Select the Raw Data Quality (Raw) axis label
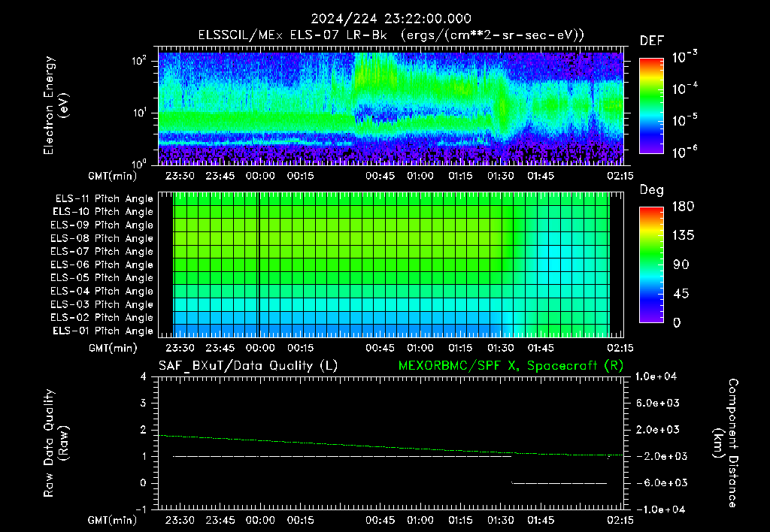Image resolution: width=770 pixels, height=532 pixels. [56, 443]
